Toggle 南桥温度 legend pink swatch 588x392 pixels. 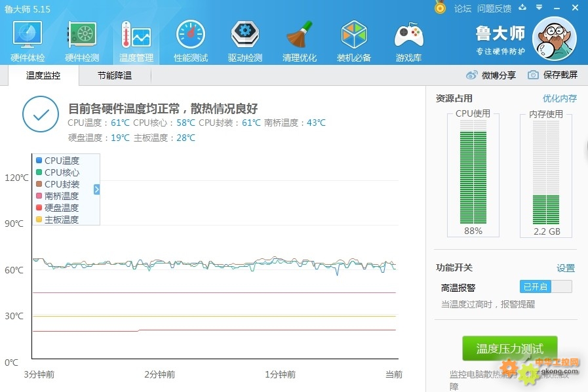(x=39, y=196)
